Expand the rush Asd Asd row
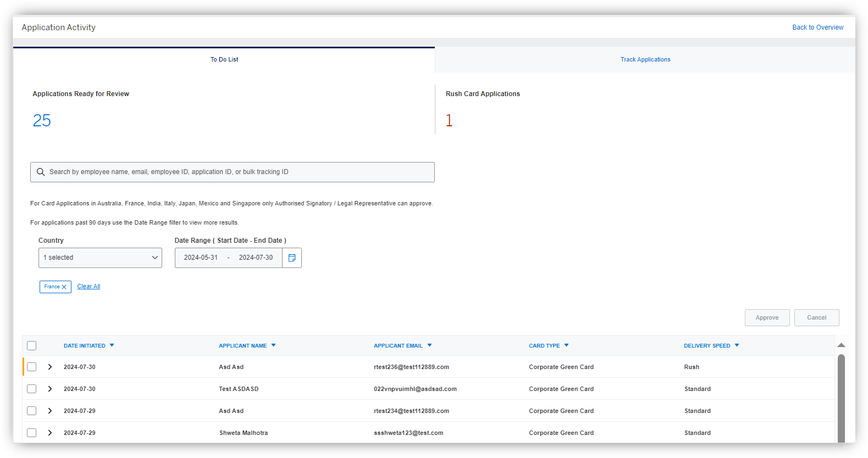 tap(50, 367)
